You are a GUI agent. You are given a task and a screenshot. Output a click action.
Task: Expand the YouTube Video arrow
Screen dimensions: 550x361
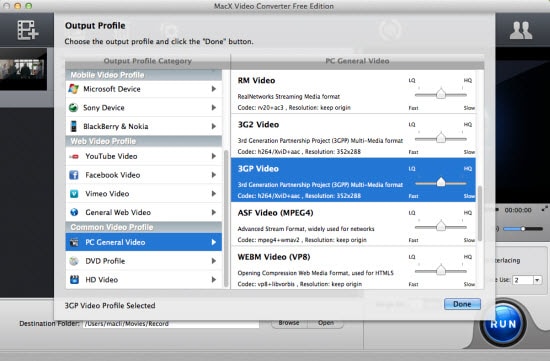pos(214,156)
